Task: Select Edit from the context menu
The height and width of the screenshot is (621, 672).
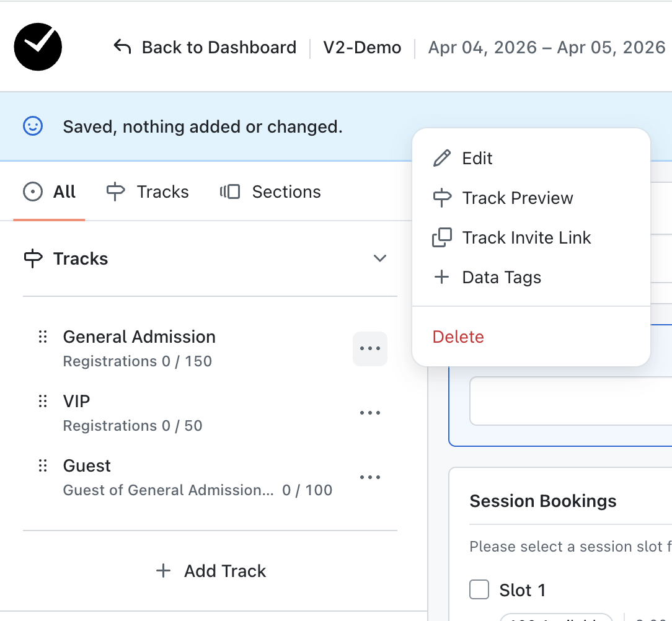Action: click(x=477, y=159)
